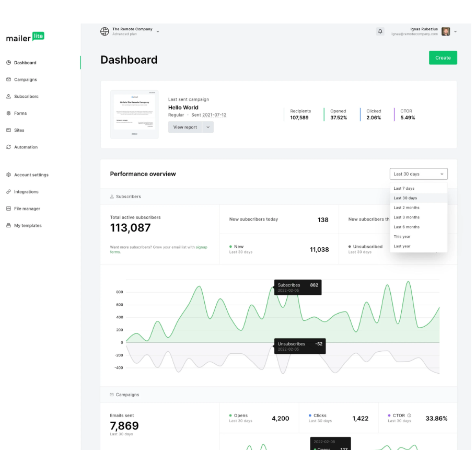
Task: Click the last campaign email thumbnail
Action: pos(134,114)
